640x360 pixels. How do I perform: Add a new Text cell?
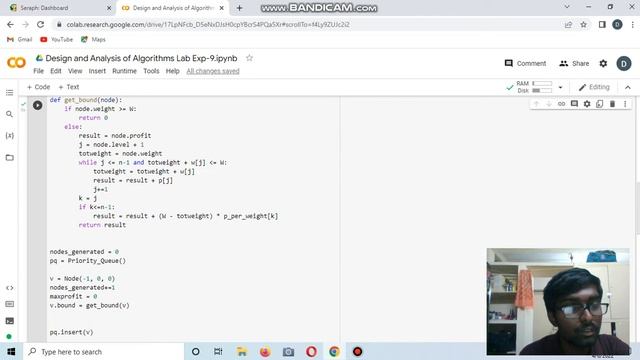[x=69, y=87]
